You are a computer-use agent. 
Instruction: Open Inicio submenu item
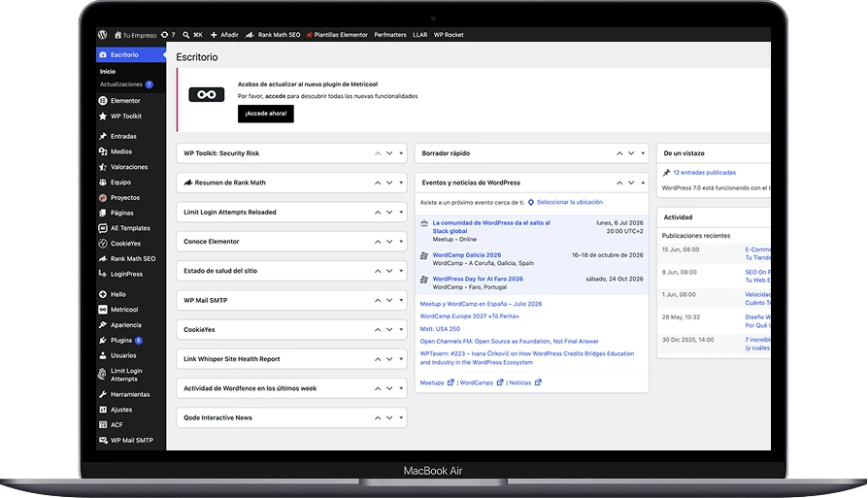pos(108,72)
